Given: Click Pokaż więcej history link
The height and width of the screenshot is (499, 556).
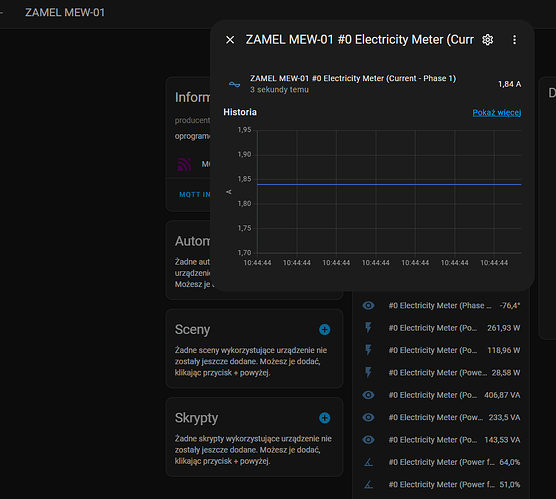Looking at the screenshot, I should [496, 112].
